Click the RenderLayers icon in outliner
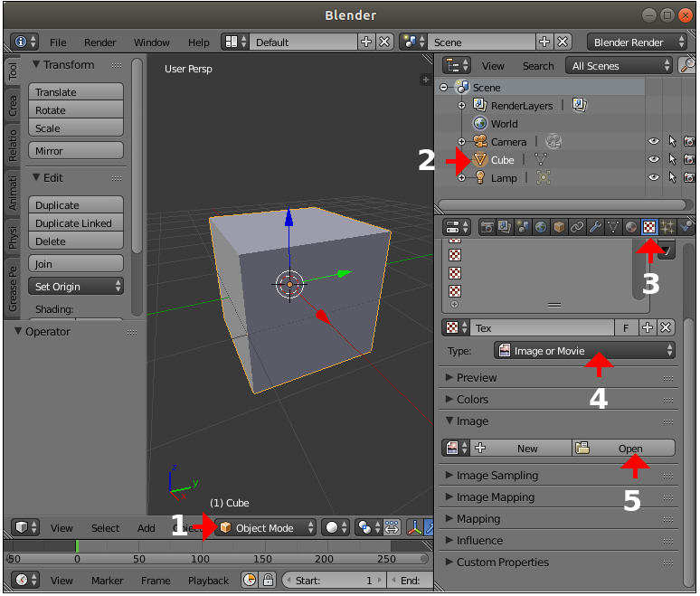This screenshot has height=596, width=700. pyautogui.click(x=480, y=105)
